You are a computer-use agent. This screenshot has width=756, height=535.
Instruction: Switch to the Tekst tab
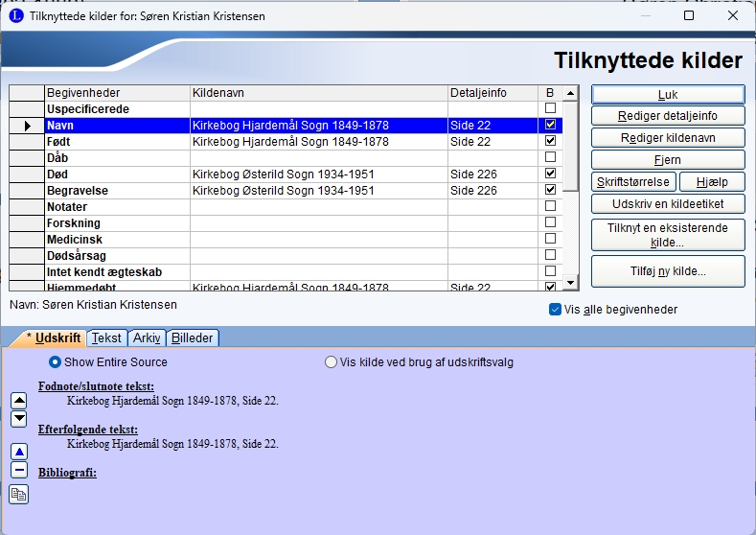[106, 337]
